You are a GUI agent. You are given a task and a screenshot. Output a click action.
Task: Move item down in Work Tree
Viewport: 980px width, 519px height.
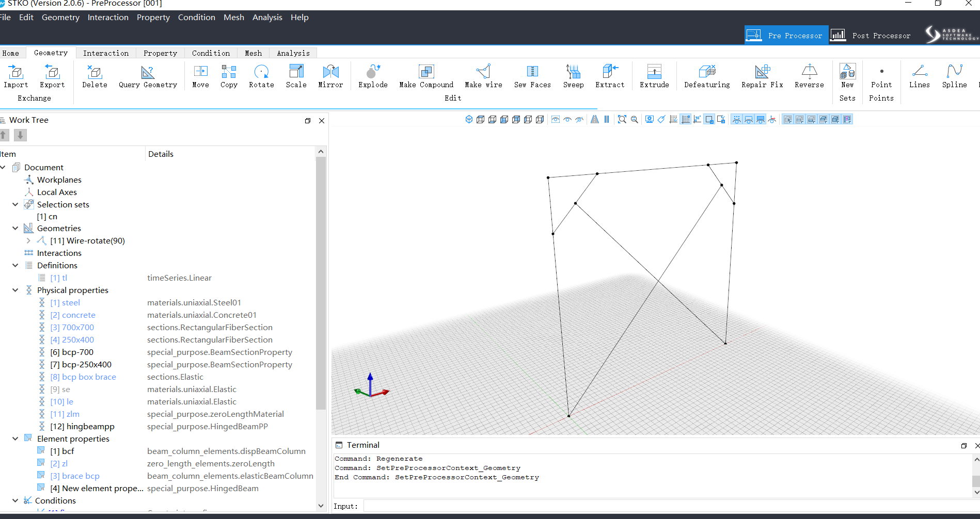(x=20, y=135)
